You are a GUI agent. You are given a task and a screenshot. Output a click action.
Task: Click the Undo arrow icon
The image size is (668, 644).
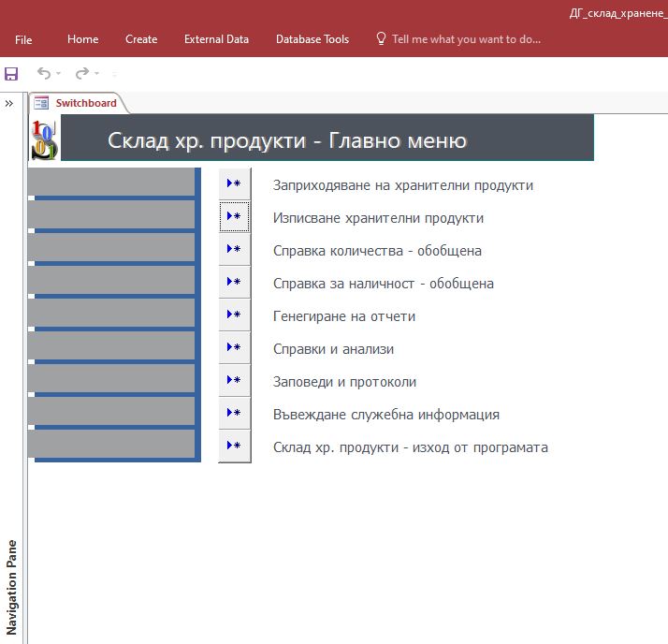[44, 73]
